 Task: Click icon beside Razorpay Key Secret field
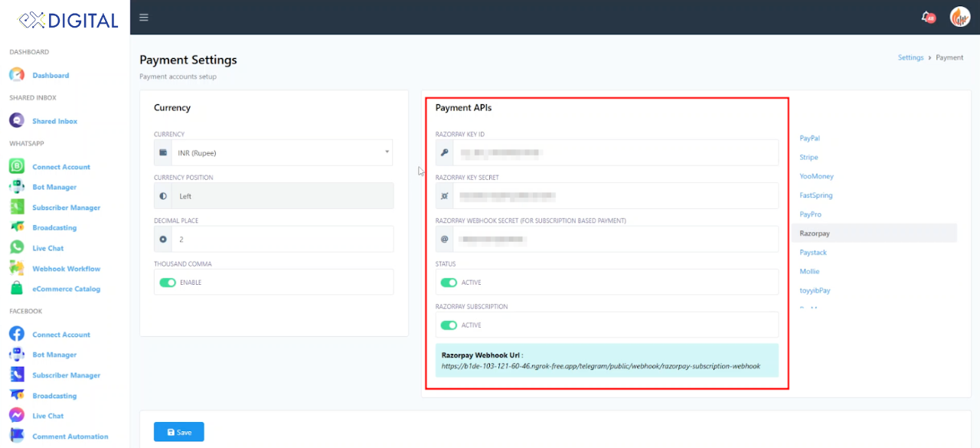[x=445, y=196]
